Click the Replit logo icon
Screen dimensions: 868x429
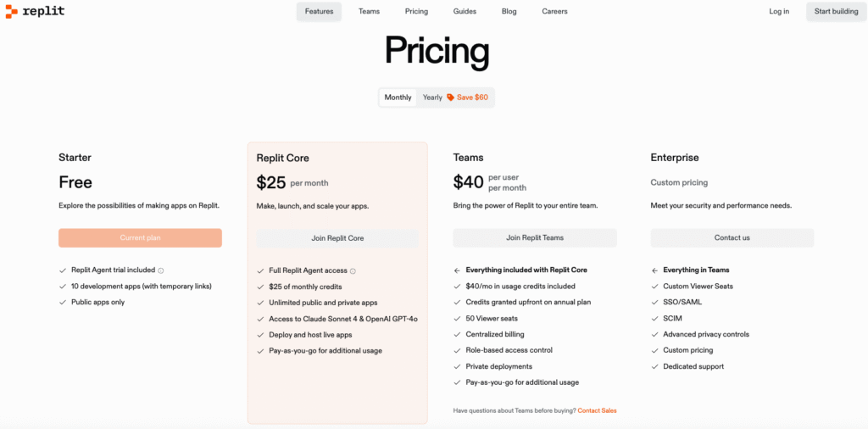[12, 11]
